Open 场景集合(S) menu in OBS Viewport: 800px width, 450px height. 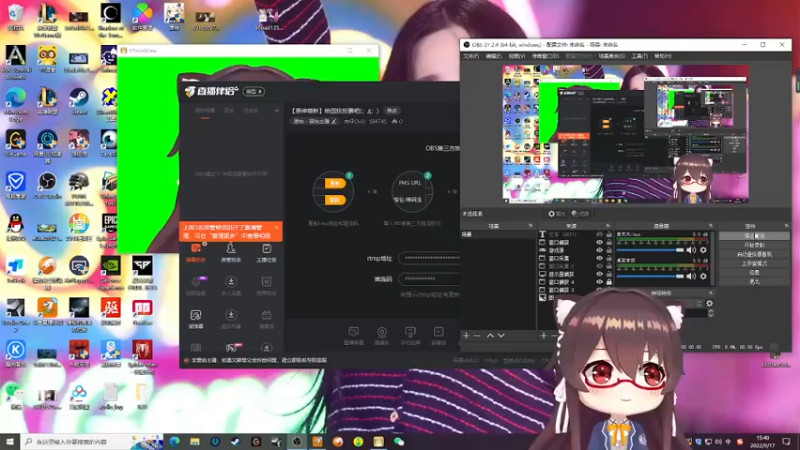click(x=611, y=56)
